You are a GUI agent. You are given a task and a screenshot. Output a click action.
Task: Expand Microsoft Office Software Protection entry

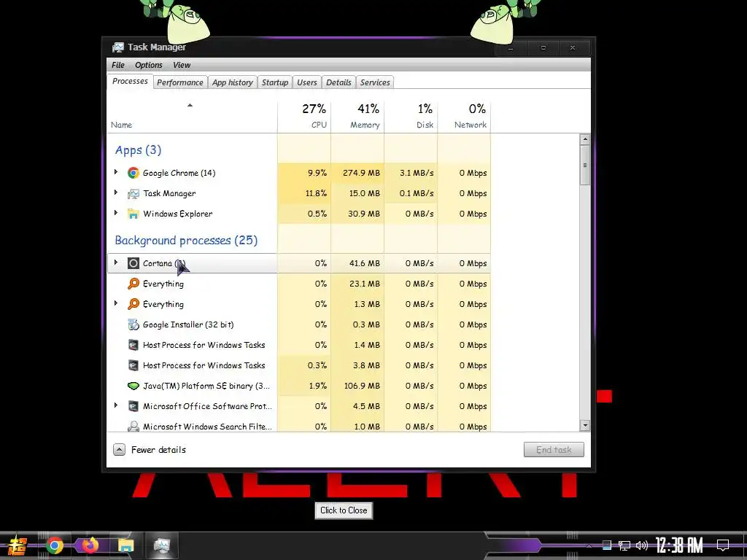pyautogui.click(x=116, y=405)
